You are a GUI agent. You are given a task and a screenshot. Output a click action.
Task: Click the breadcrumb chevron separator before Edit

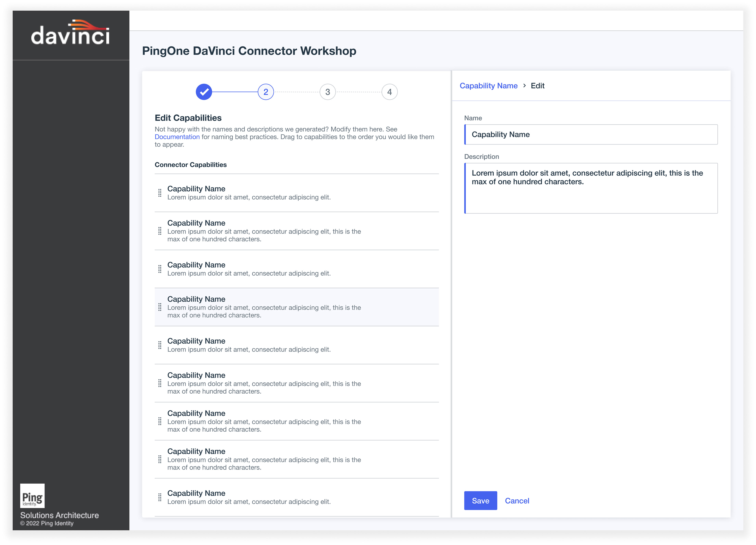pyautogui.click(x=524, y=86)
